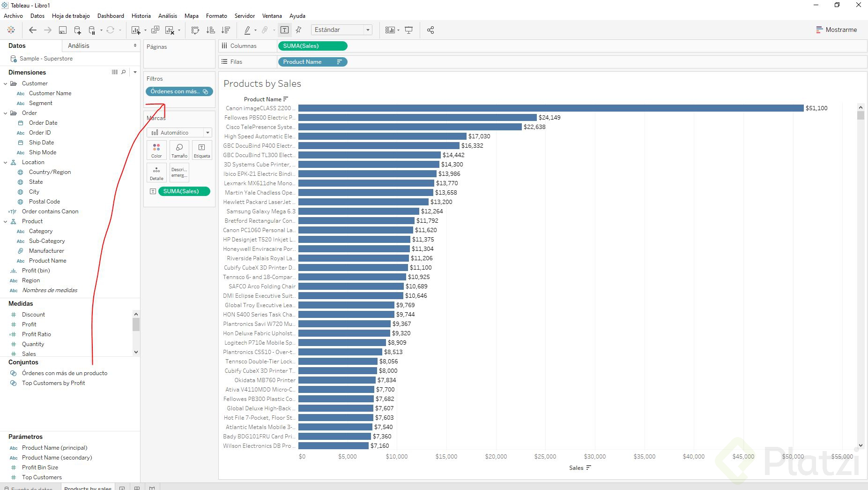Open Tamaño card in Marcas
Viewport: 868px width, 490px height.
coord(179,150)
